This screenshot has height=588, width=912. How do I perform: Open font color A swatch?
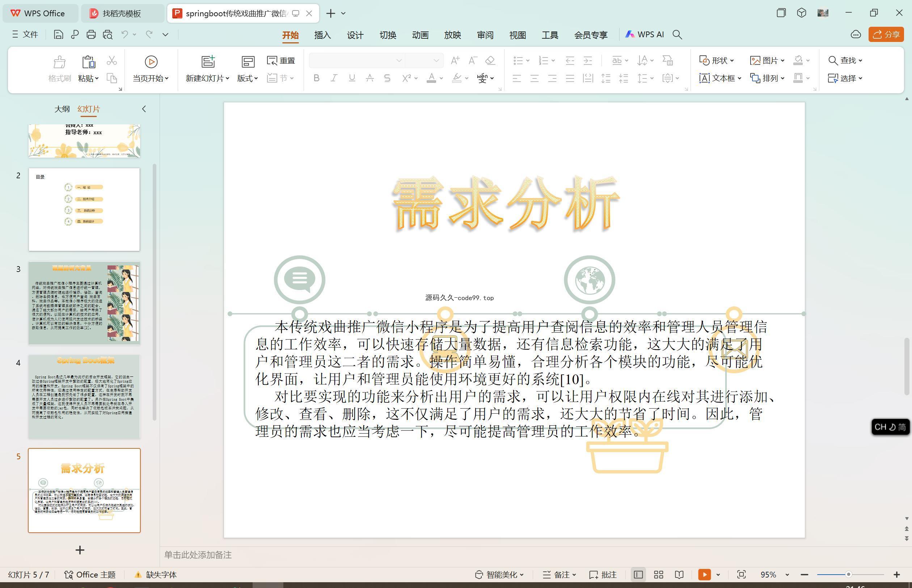(x=431, y=78)
